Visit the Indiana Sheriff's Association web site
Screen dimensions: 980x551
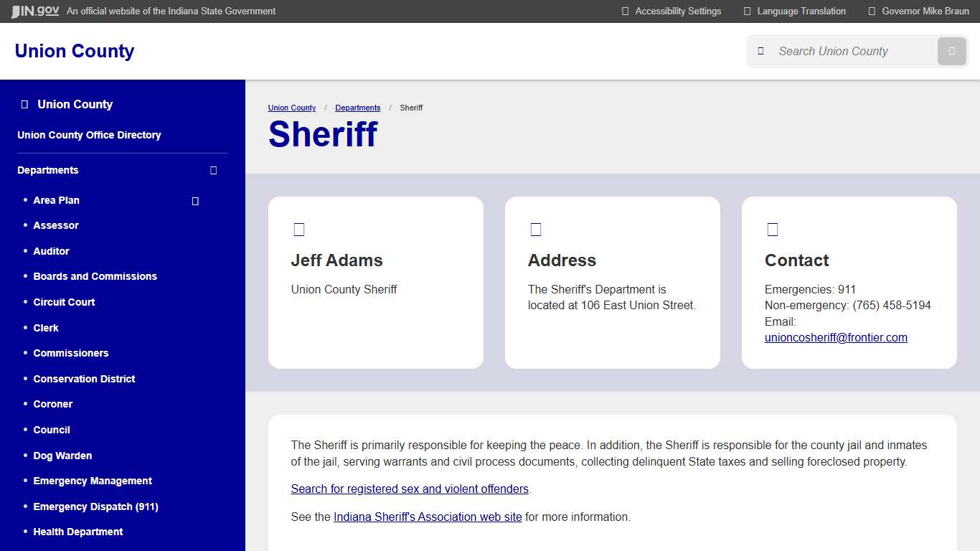[427, 517]
